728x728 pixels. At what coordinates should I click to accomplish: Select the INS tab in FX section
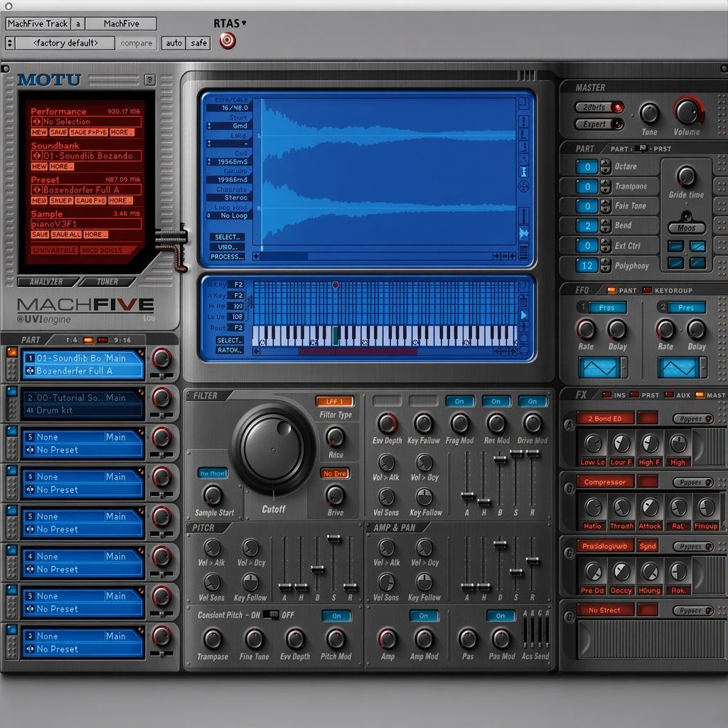614,395
